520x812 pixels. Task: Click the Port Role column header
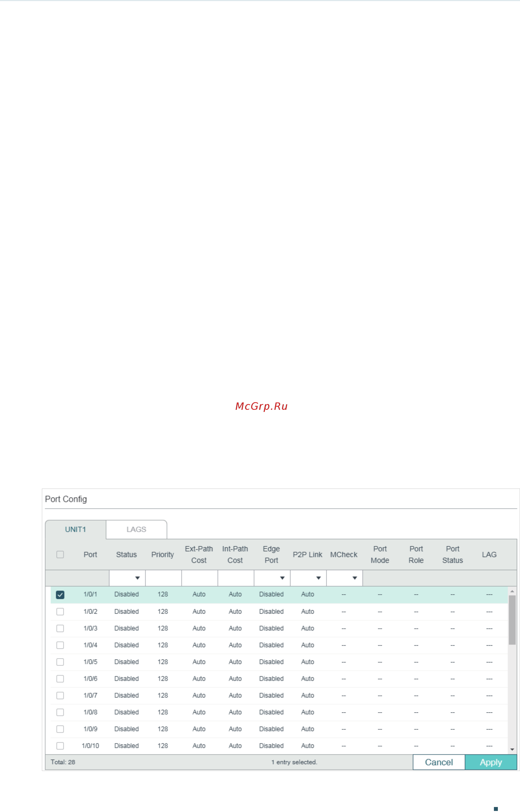(x=416, y=555)
